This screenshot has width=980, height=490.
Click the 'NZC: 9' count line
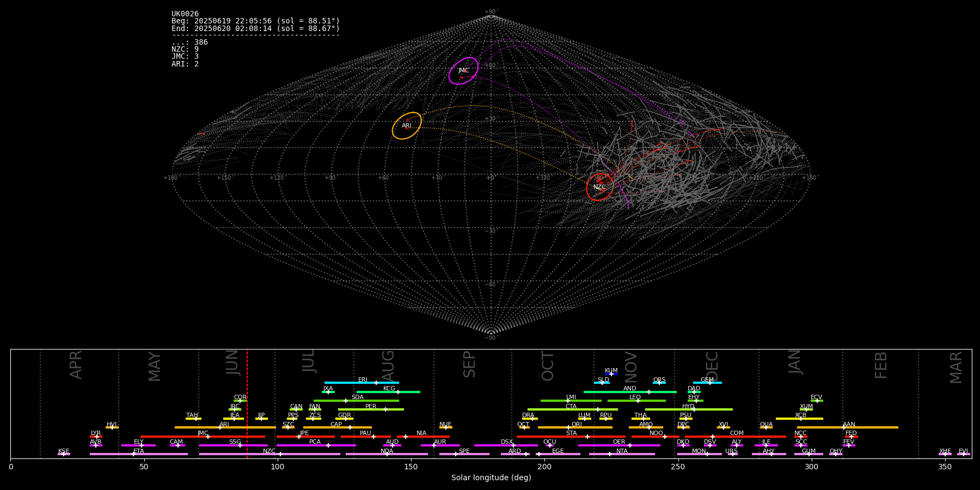point(185,50)
